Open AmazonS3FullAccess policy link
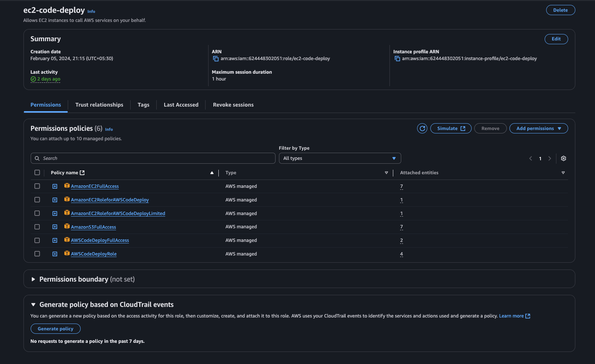The image size is (595, 364). (93, 227)
